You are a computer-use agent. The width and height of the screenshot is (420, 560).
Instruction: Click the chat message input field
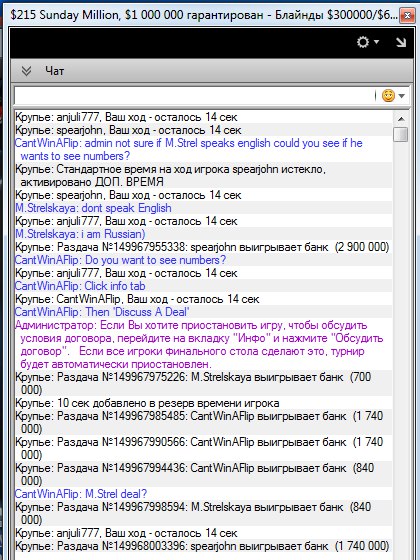pyautogui.click(x=195, y=96)
